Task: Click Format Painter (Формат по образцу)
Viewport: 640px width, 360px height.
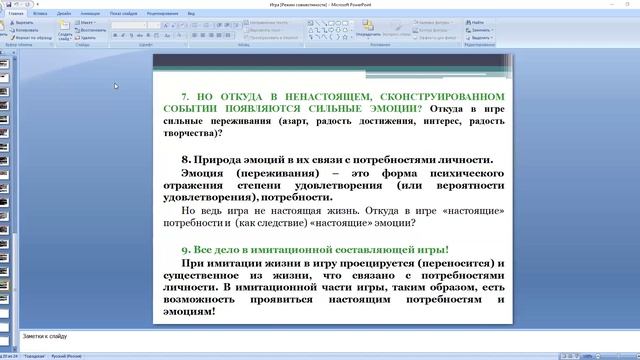Action: coord(31,38)
